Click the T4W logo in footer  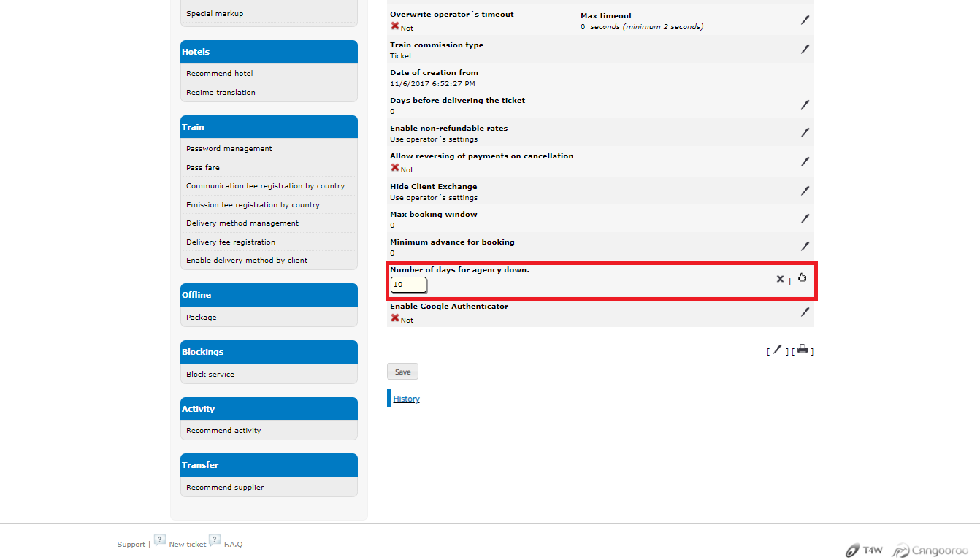(864, 551)
